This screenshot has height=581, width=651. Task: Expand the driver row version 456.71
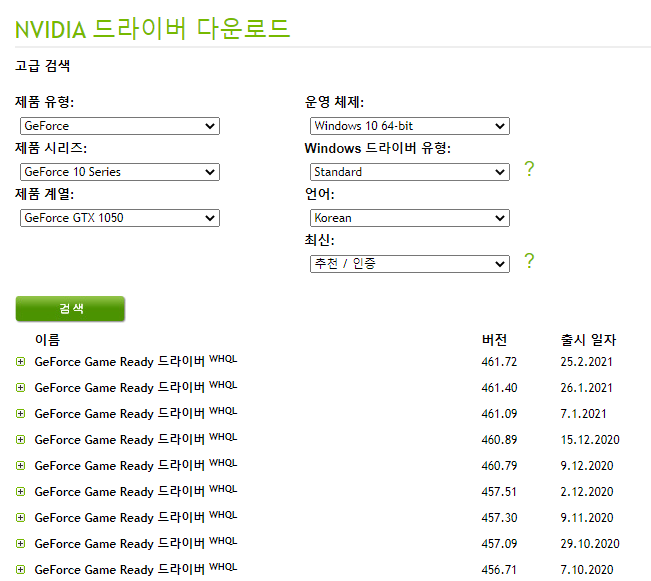point(20,569)
